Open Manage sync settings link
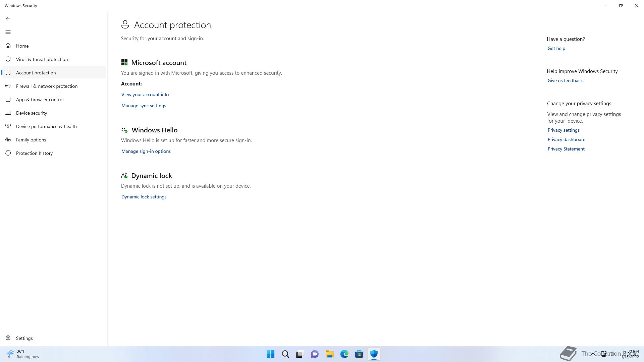 coord(144,106)
